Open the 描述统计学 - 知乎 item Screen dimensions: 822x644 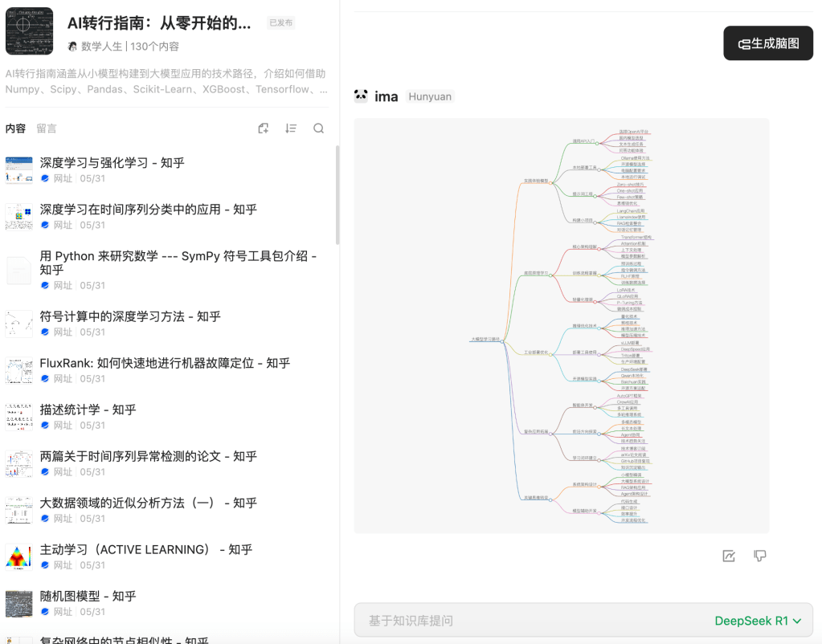(x=88, y=410)
